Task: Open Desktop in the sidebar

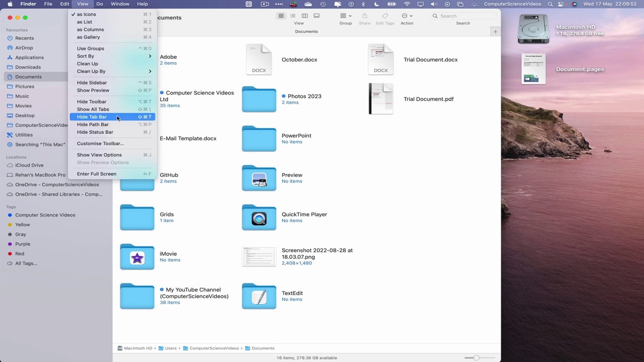Action: click(x=25, y=116)
